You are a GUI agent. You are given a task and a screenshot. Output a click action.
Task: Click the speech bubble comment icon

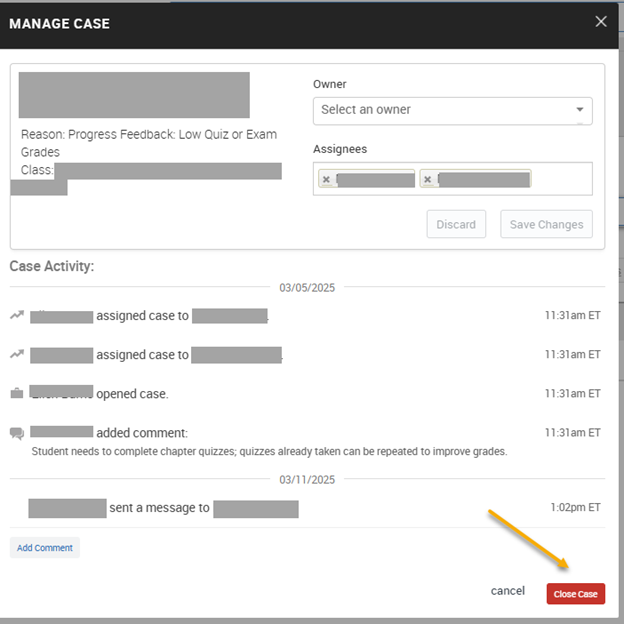pos(16,433)
